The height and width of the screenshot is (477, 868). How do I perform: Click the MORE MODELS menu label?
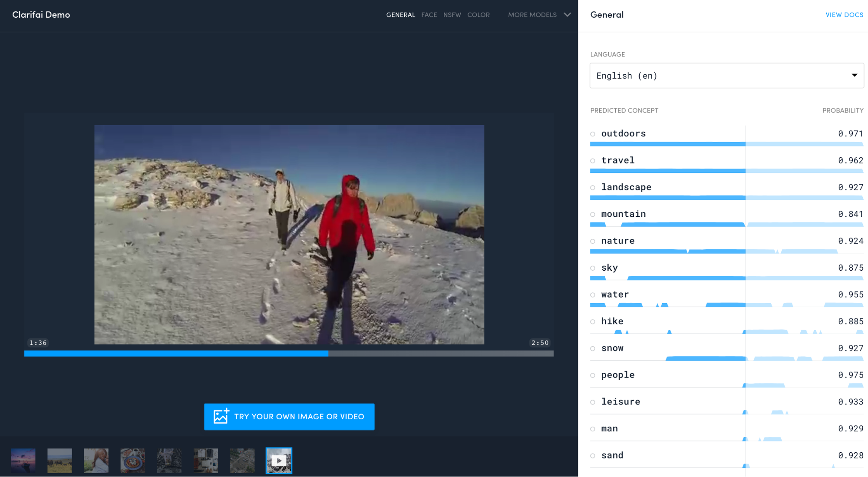[x=532, y=15]
